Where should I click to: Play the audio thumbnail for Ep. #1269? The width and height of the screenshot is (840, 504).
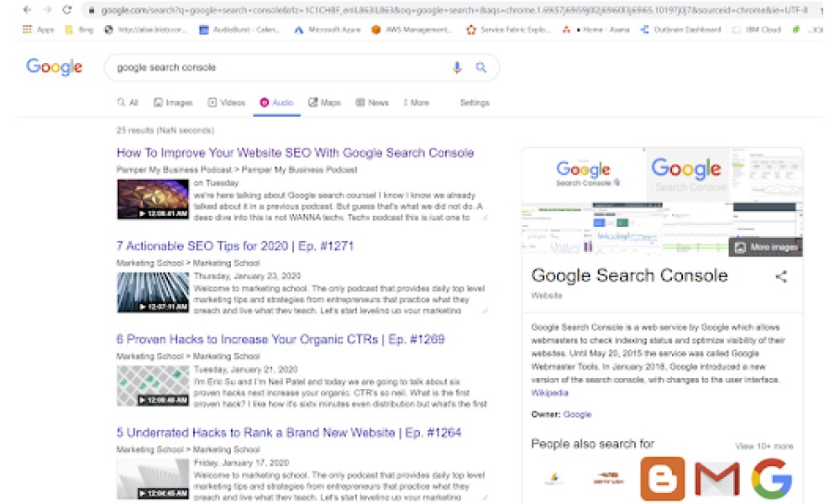tap(153, 386)
